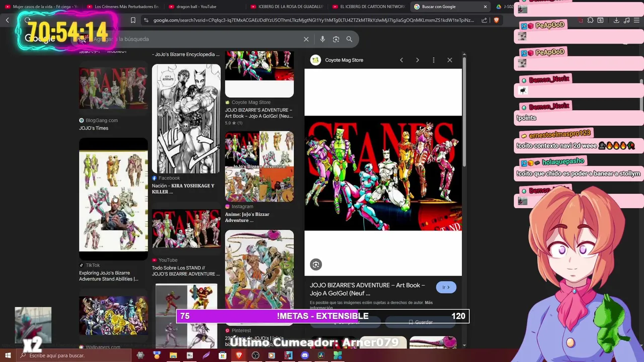Open the three-dot menu in image preview
The image size is (644, 362).
pos(433,60)
